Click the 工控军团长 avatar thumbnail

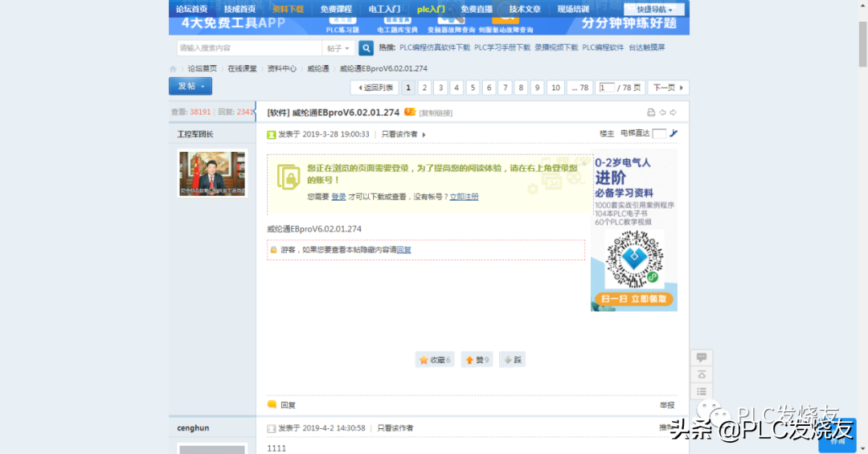(x=212, y=174)
